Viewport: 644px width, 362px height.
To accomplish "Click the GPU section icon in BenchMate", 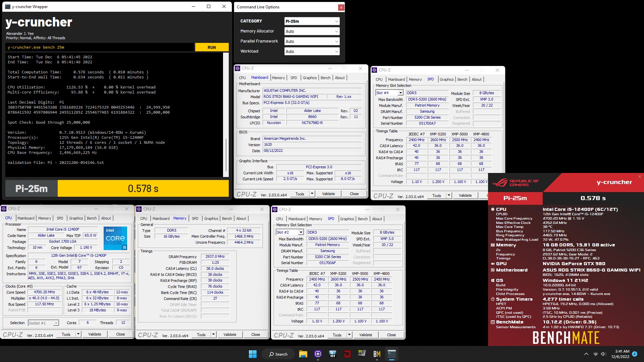I will pyautogui.click(x=493, y=264).
